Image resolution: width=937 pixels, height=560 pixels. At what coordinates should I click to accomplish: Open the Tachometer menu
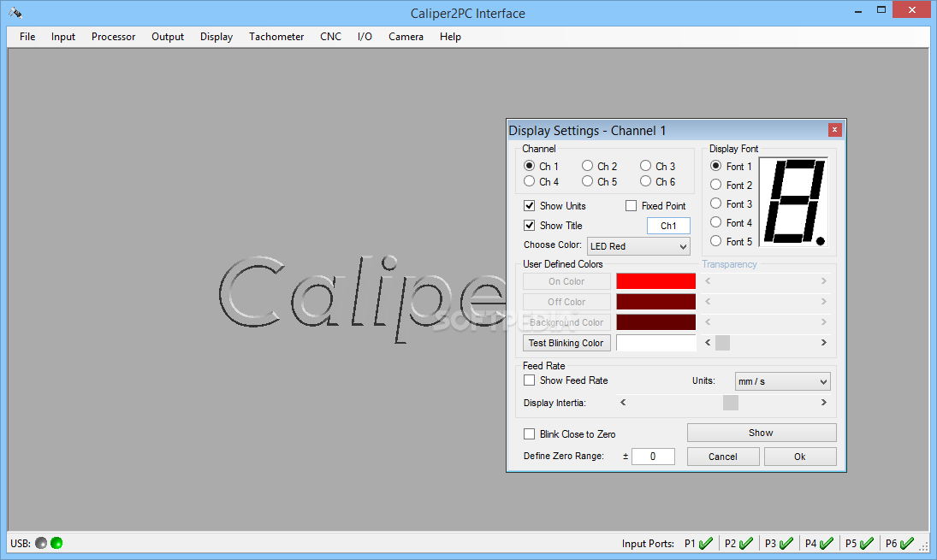coord(276,37)
